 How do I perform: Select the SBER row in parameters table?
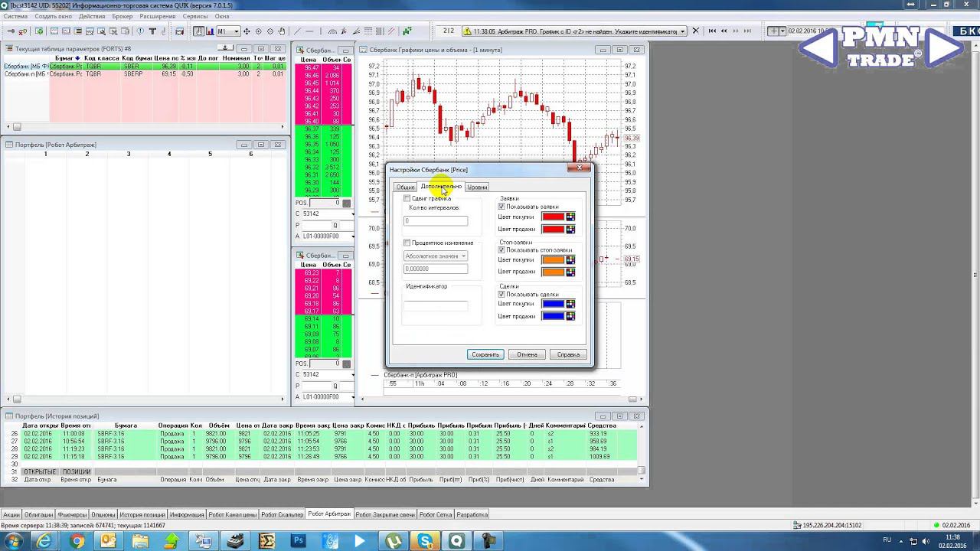145,67
